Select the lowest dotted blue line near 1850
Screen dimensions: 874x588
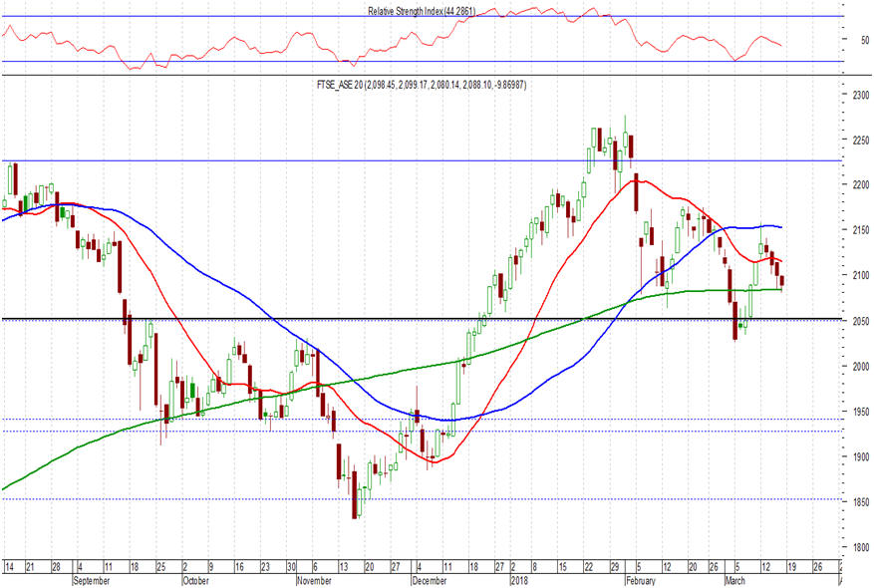[x=422, y=499]
